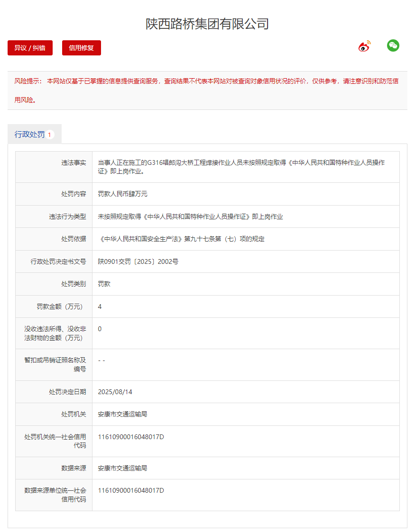The height and width of the screenshot is (532, 415).
Task: Share the page via Weibo icon
Action: pyautogui.click(x=364, y=46)
